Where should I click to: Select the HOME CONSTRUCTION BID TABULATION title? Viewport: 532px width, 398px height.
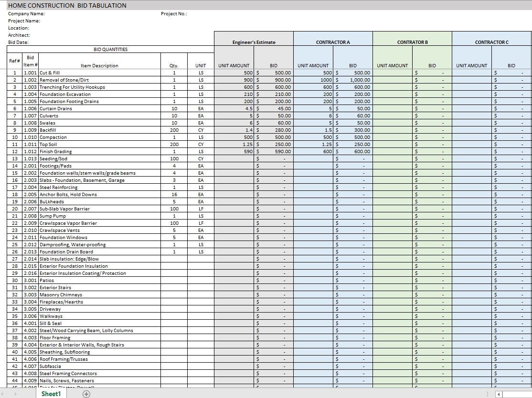pos(67,5)
